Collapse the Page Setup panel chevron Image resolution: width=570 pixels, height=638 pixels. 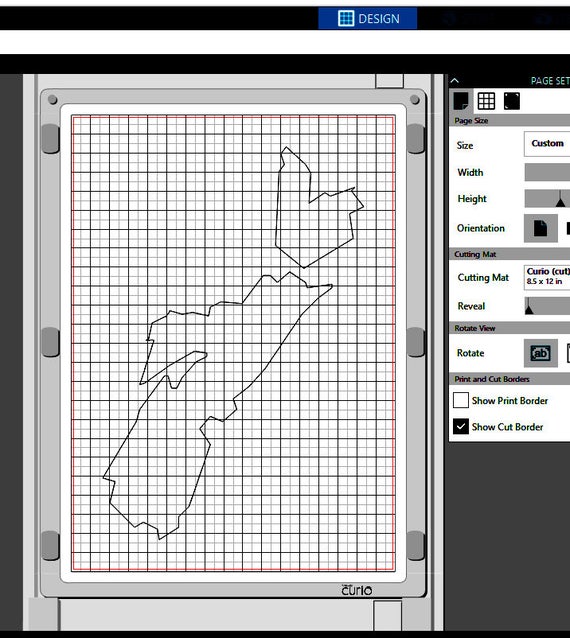(x=454, y=81)
